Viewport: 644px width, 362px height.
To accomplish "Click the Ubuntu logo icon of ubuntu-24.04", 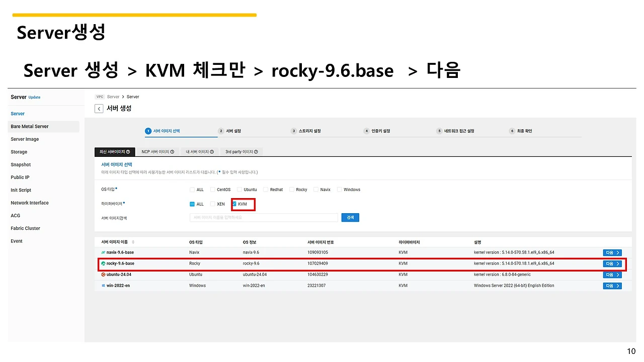I will point(103,275).
